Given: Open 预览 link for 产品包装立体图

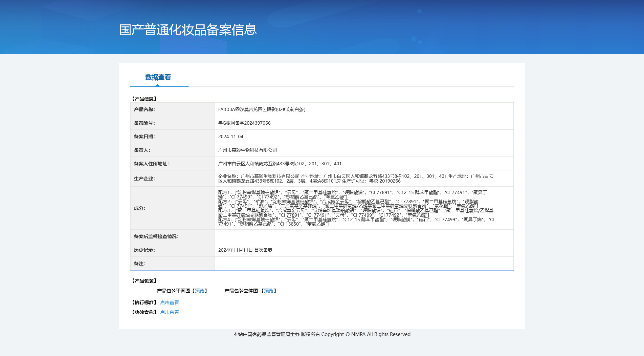Looking at the screenshot, I should (x=269, y=291).
